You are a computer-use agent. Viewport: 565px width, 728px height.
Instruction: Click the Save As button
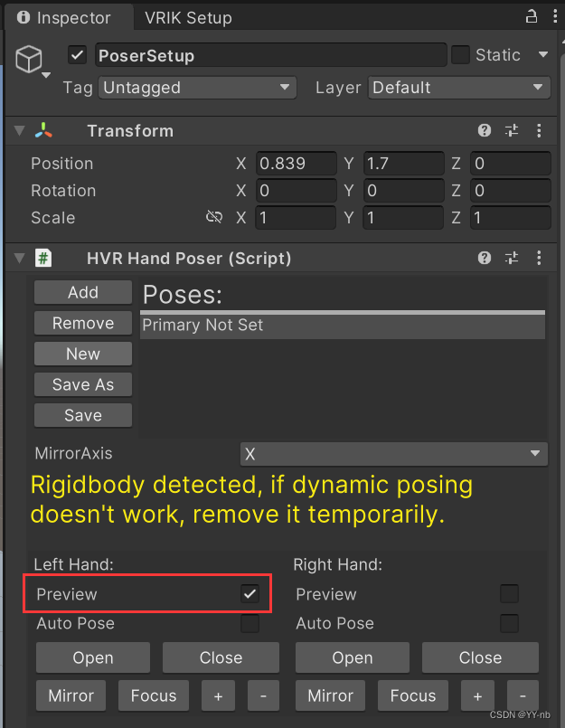point(82,384)
